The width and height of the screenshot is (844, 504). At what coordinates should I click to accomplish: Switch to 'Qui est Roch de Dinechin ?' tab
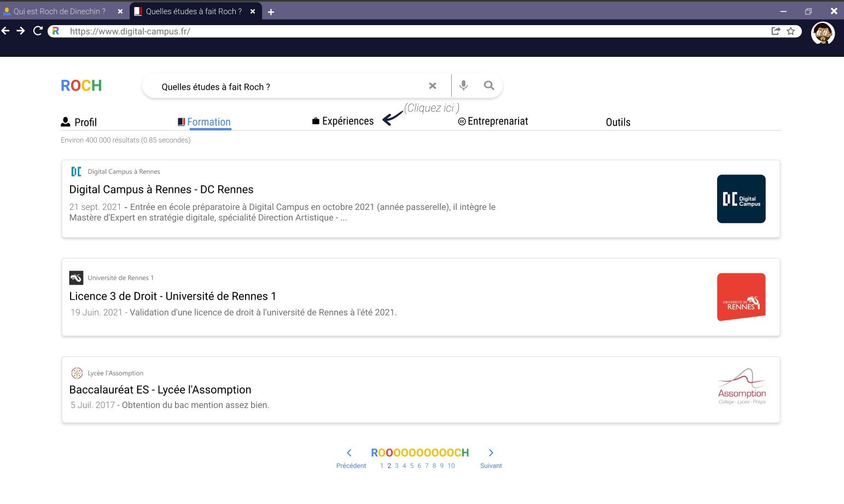(x=60, y=11)
